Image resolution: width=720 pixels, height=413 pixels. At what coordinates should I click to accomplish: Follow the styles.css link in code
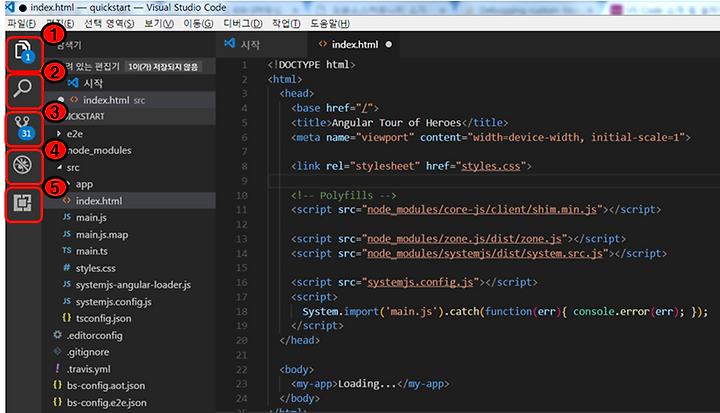[x=491, y=166]
